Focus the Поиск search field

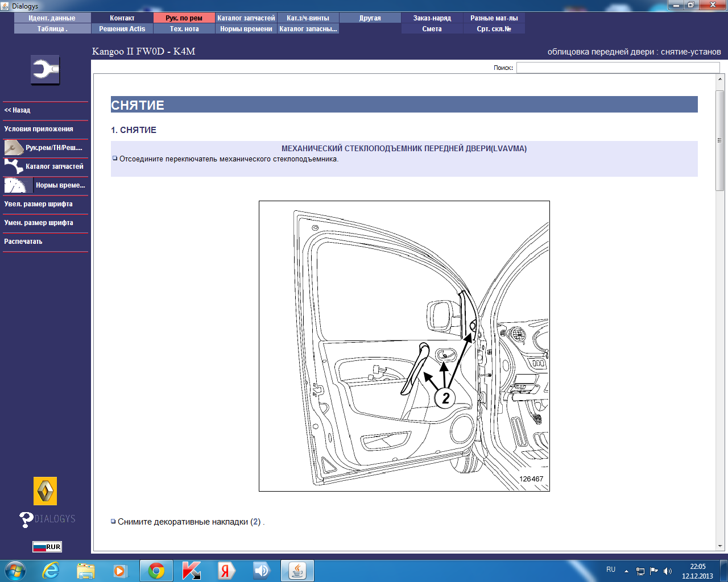pos(618,68)
